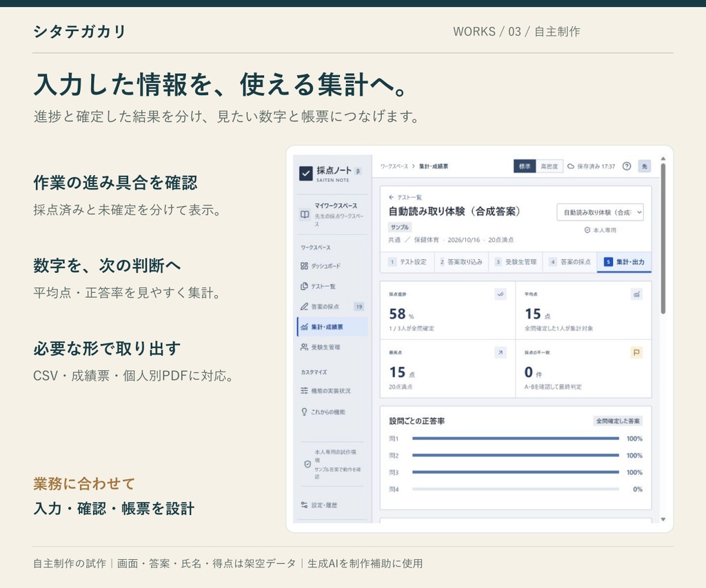Image resolution: width=706 pixels, height=588 pixels.
Task: Switch density to 標準
Action: point(525,166)
